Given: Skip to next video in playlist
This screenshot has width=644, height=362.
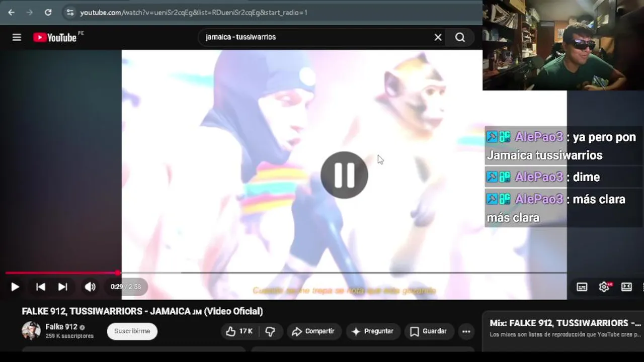Looking at the screenshot, I should [62, 287].
